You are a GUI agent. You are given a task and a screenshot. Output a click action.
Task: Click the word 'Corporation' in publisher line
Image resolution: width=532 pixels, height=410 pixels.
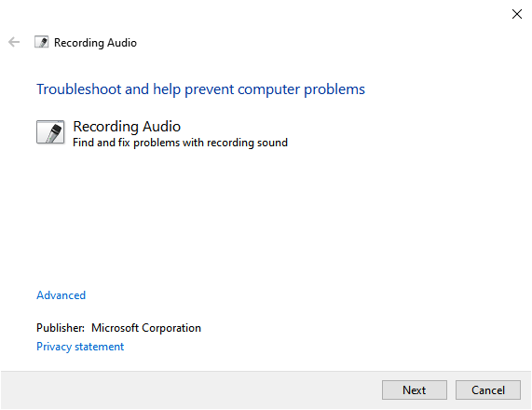tap(171, 328)
